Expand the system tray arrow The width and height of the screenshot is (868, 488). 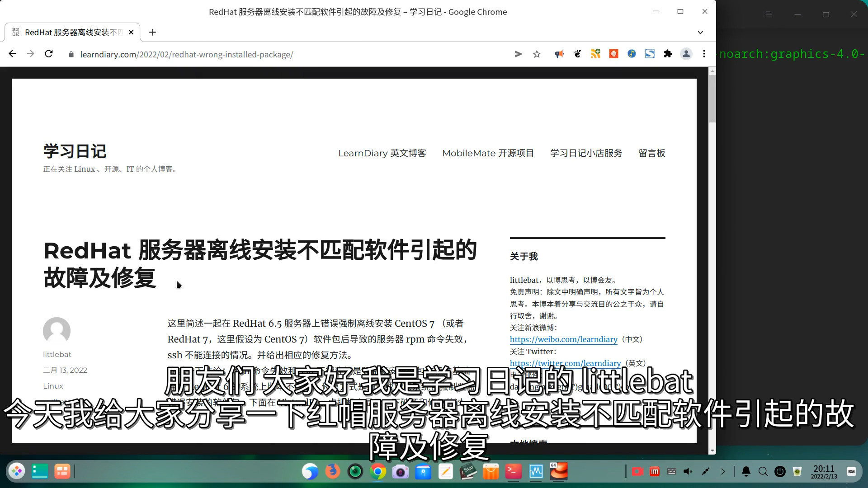tap(722, 472)
